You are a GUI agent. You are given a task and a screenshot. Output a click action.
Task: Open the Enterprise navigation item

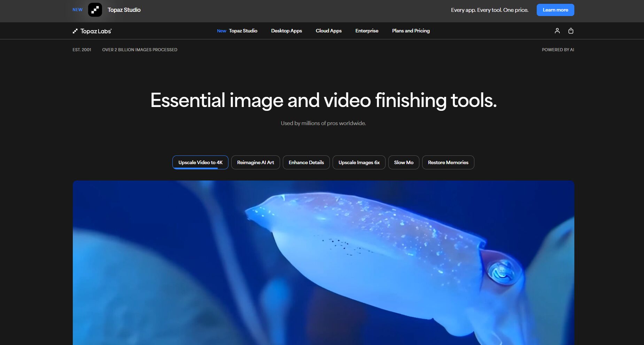tap(366, 31)
